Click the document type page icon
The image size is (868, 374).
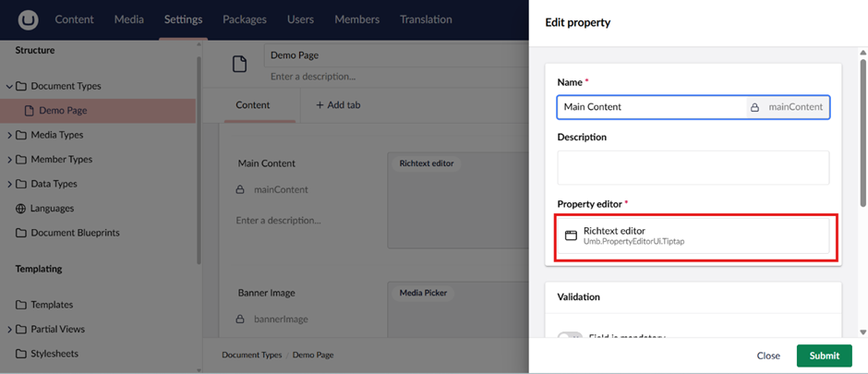point(239,64)
